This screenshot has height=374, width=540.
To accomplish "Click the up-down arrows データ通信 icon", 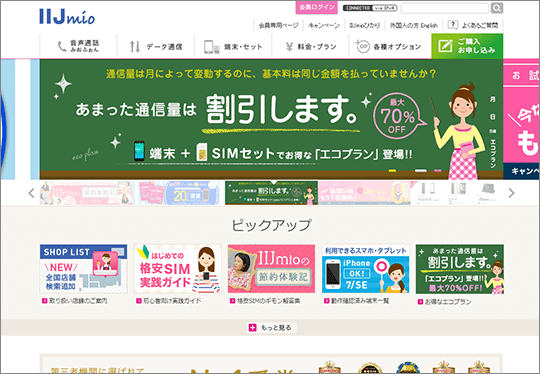I will click(135, 46).
